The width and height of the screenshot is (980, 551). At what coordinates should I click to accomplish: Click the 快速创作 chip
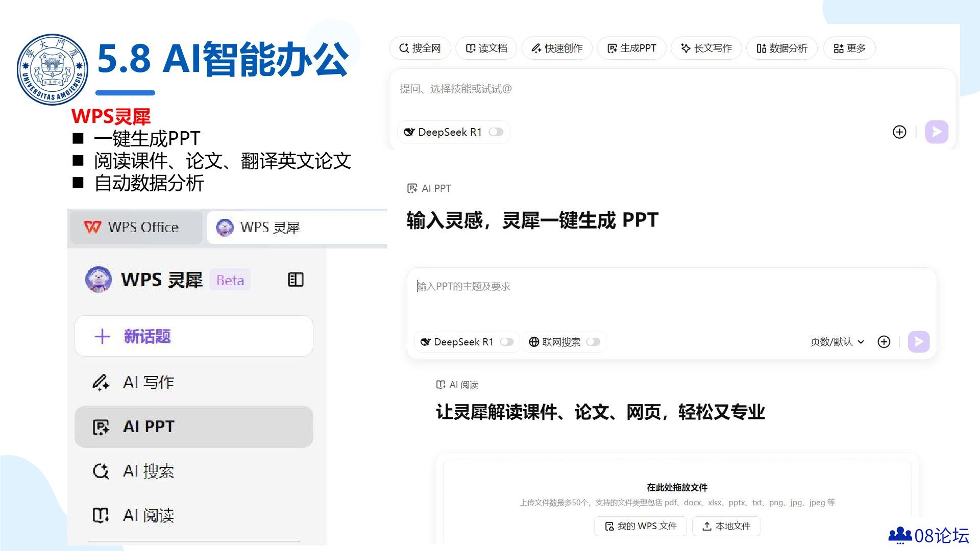click(x=556, y=48)
